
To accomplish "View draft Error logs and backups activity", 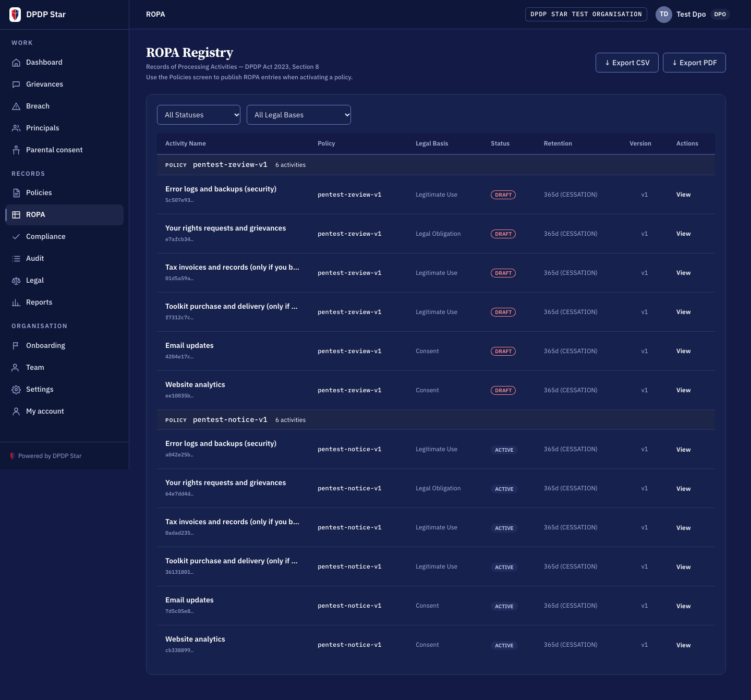I will 683,195.
